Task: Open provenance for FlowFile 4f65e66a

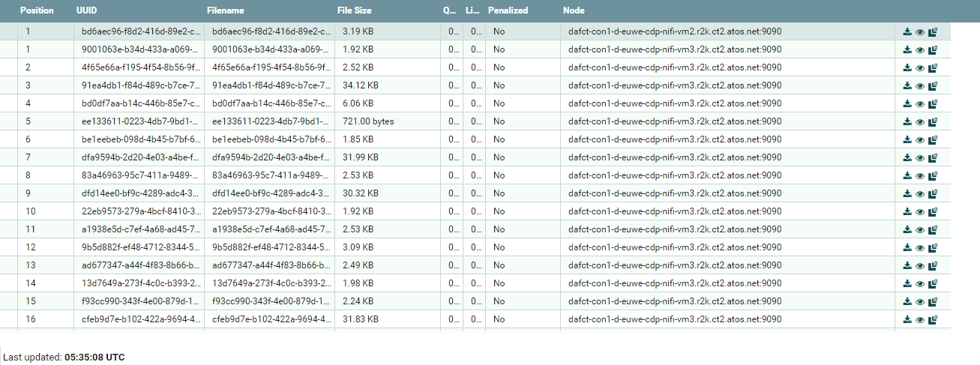Action: 933,68
